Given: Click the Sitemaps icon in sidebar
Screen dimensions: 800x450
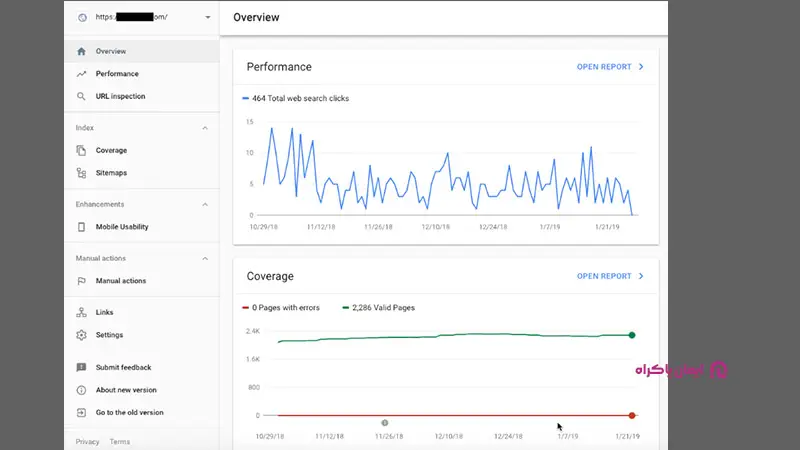Looking at the screenshot, I should pos(82,173).
